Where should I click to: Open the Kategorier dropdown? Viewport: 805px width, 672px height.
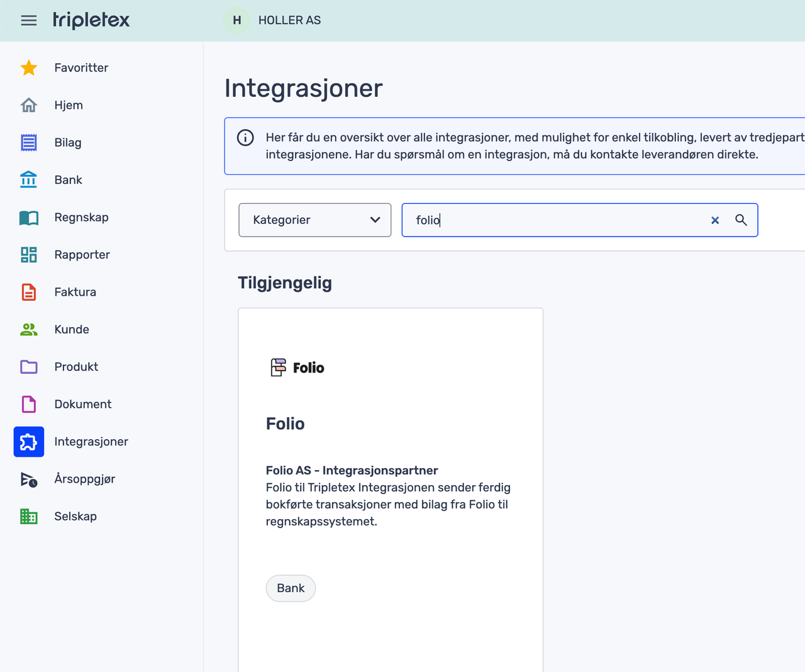(315, 220)
